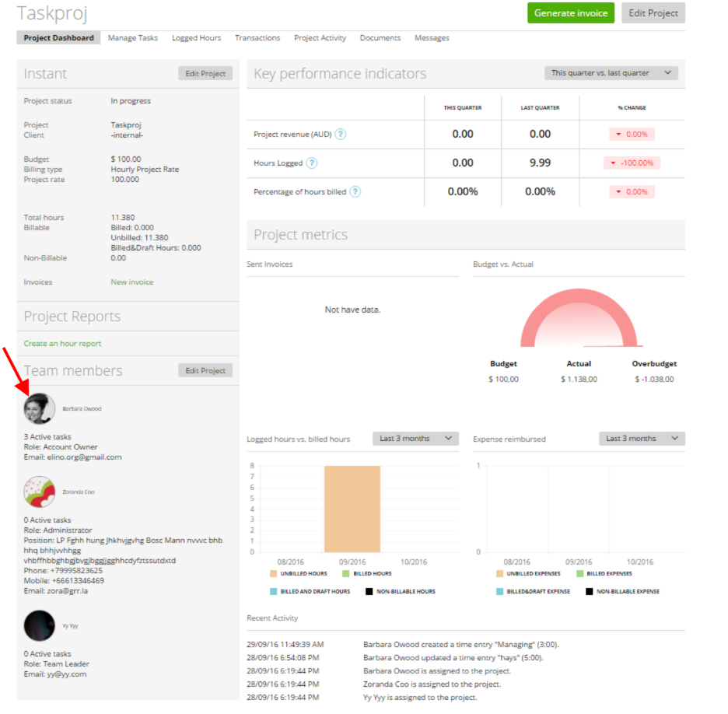The image size is (728, 714).
Task: Open Project Activity tab
Action: pos(320,38)
